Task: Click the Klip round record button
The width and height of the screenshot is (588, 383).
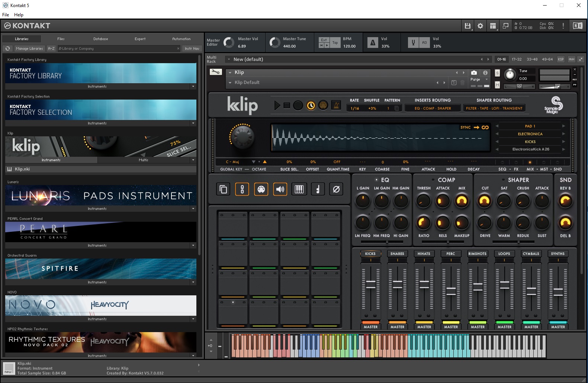Action: (x=298, y=106)
